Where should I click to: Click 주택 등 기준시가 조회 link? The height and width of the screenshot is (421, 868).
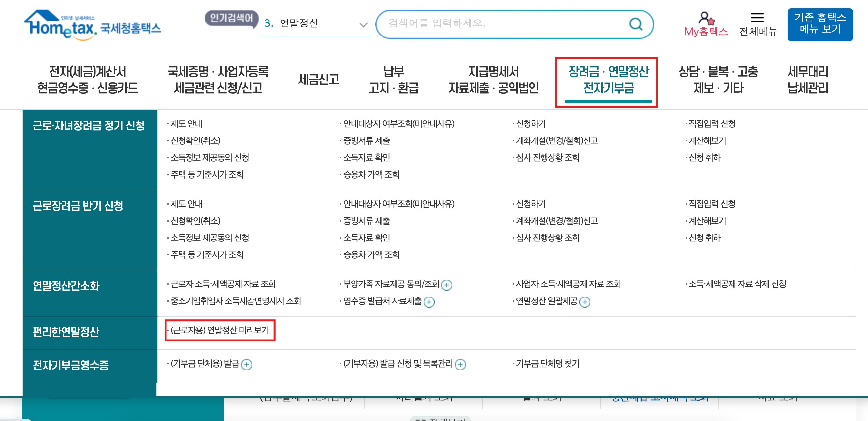tap(206, 175)
